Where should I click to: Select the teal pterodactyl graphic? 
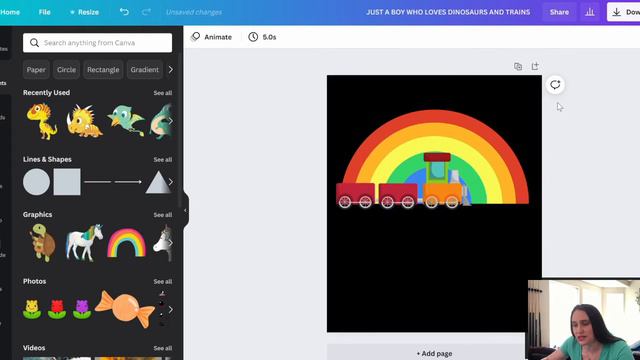(126, 120)
